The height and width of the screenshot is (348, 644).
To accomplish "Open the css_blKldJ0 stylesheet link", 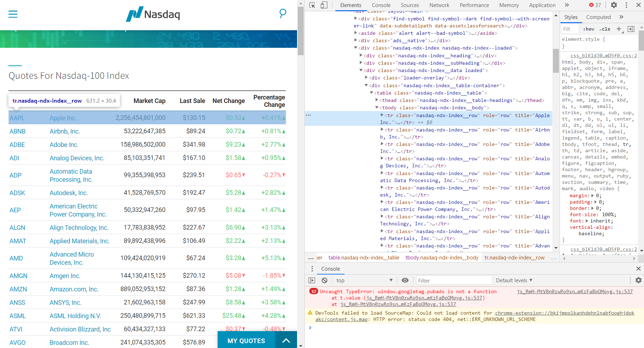I will tap(604, 56).
